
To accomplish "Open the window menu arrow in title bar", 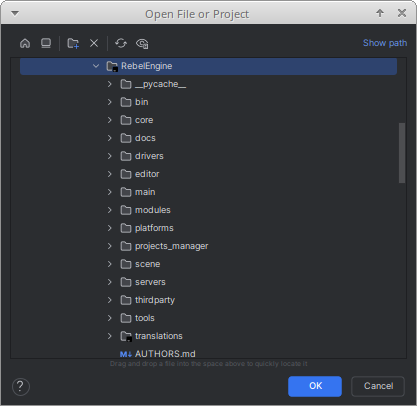I will (15, 13).
